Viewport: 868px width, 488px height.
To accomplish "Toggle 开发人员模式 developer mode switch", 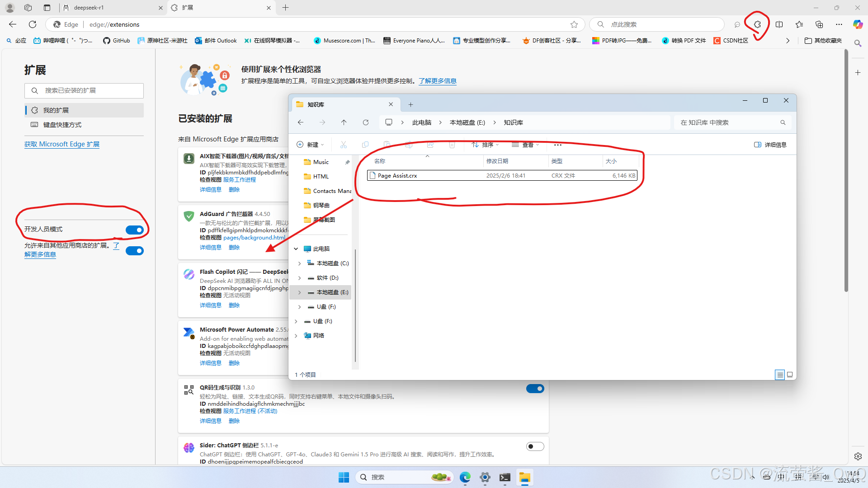I will [134, 230].
